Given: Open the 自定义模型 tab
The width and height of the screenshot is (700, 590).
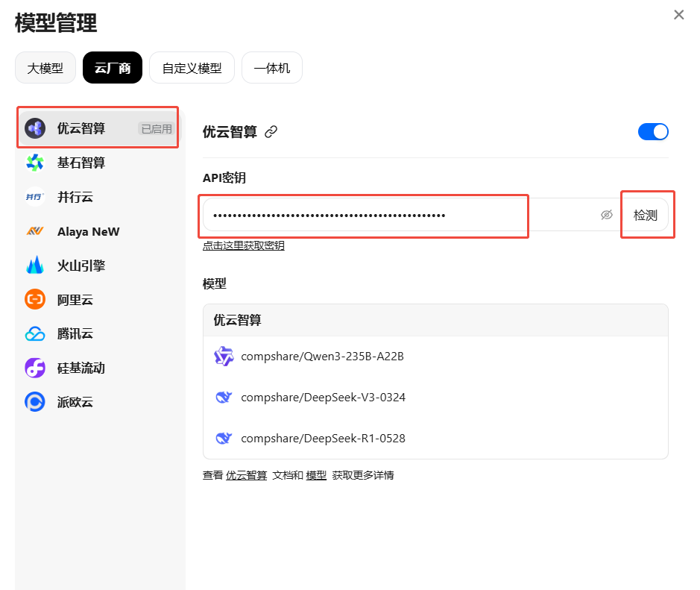Looking at the screenshot, I should click(x=192, y=68).
